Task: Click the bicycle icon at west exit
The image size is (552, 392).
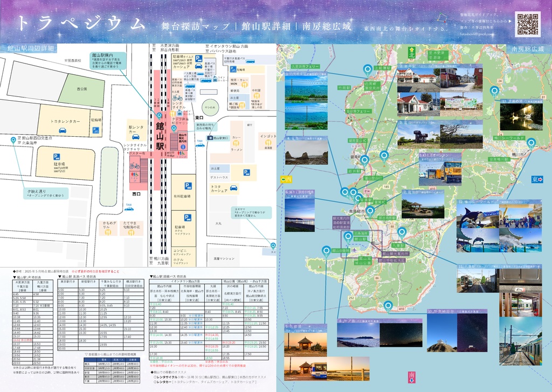Action: (x=134, y=166)
